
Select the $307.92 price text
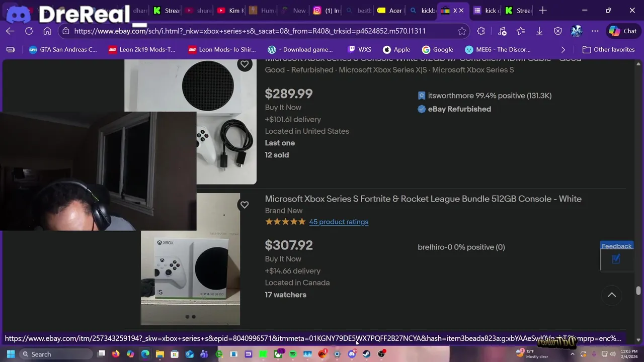click(x=289, y=245)
